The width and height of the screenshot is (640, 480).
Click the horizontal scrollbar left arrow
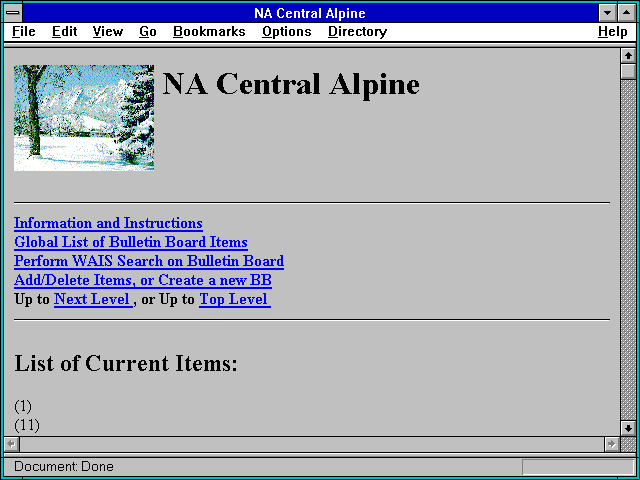pos(11,444)
